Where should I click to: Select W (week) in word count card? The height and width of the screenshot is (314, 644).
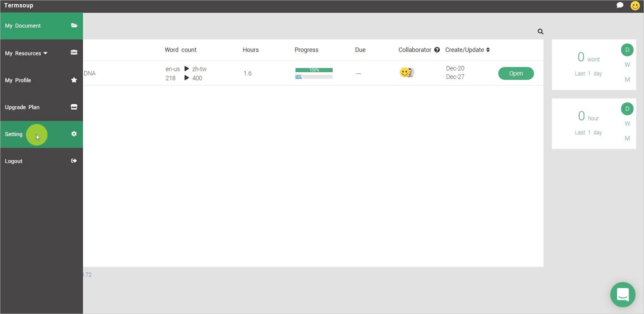(x=627, y=65)
